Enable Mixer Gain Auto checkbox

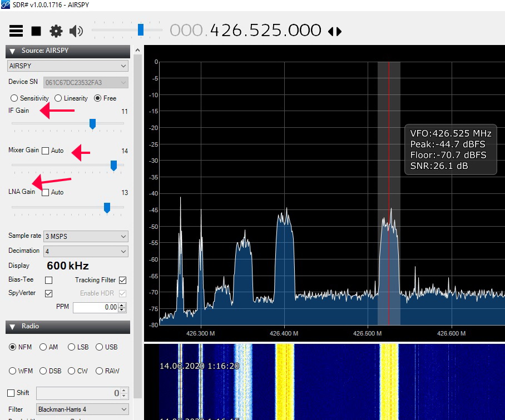tap(46, 151)
